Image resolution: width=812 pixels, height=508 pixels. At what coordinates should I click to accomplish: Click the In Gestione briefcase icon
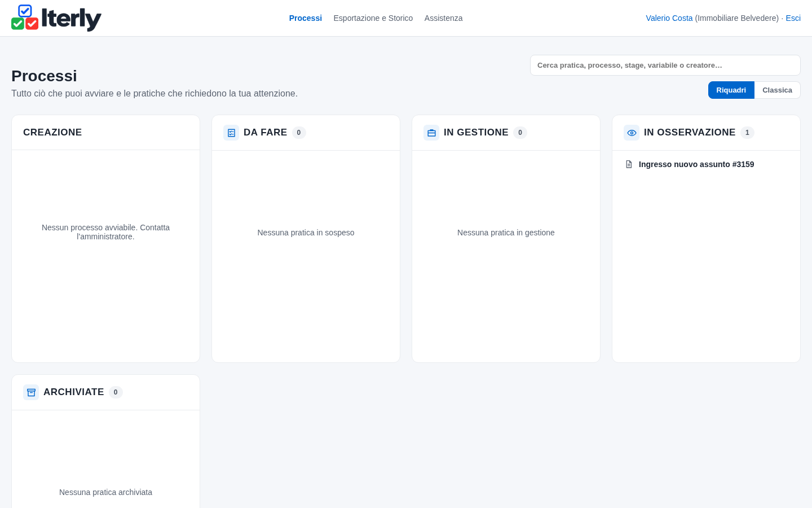click(431, 133)
